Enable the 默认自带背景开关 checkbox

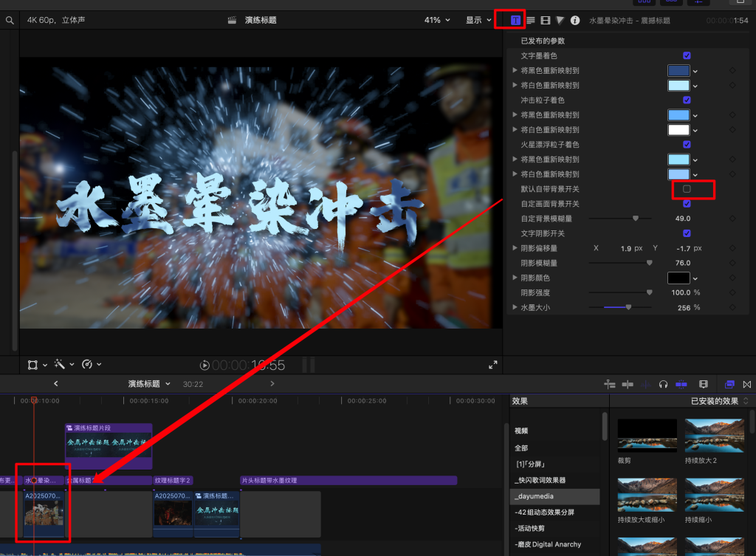pos(687,189)
